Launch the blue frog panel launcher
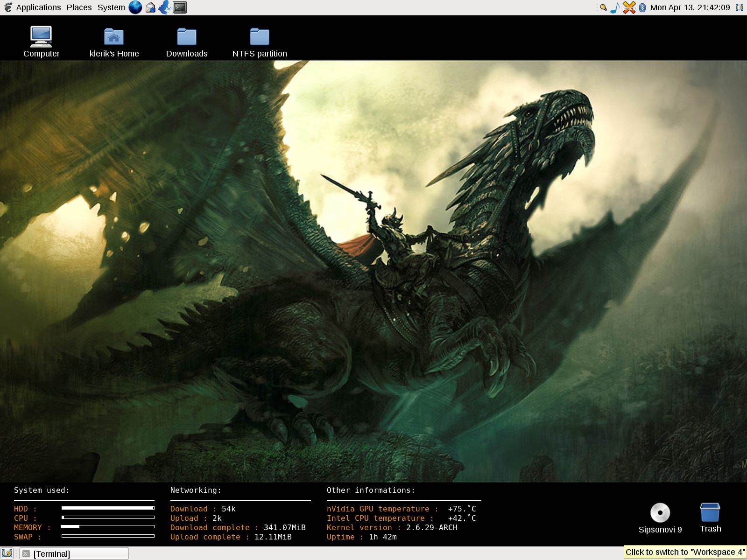Viewport: 747px width, 560px height. pos(164,7)
